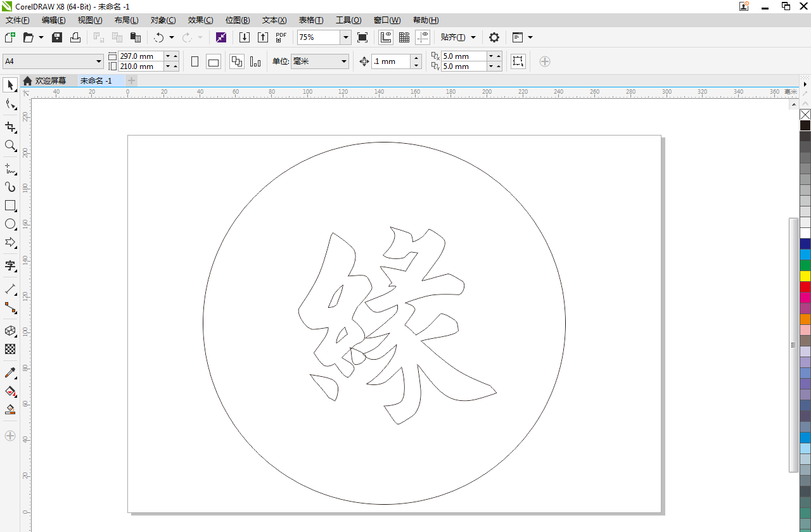Select the Freehand drawing tool
The width and height of the screenshot is (811, 532).
pyautogui.click(x=10, y=169)
